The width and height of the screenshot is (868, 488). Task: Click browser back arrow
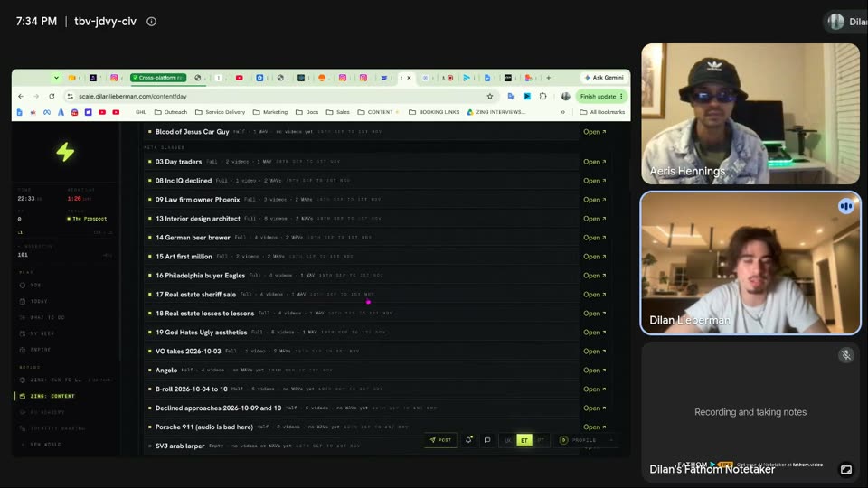(21, 97)
